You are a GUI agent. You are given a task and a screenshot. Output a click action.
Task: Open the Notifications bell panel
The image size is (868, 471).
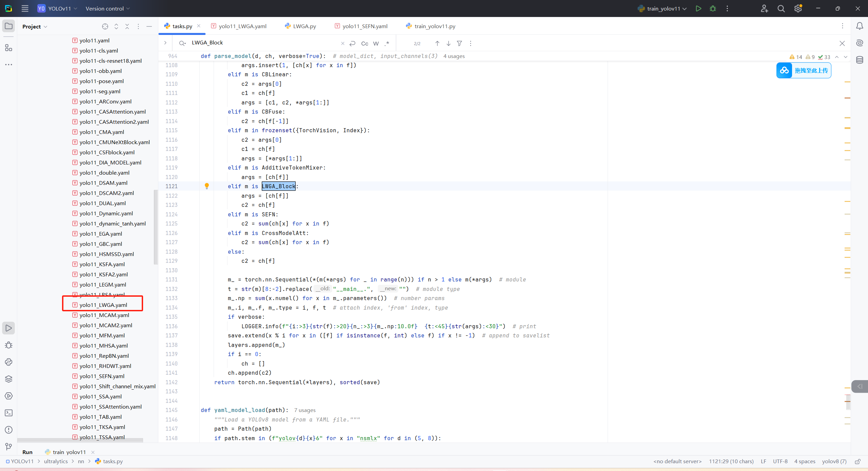pos(860,26)
